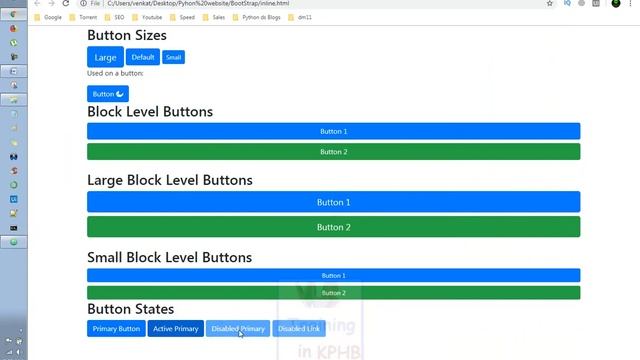Click the 'Large Block Level Buttons' heading

170,180
